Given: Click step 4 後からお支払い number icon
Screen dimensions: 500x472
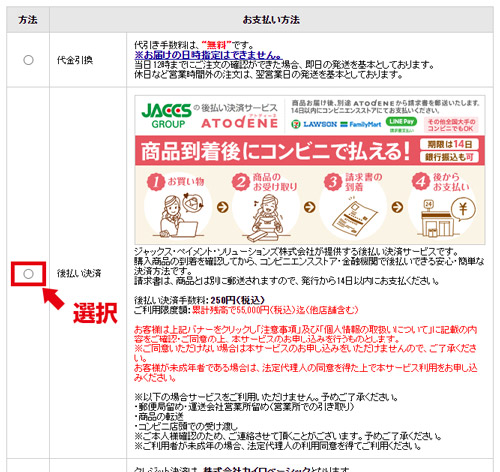Looking at the screenshot, I should click(421, 182).
